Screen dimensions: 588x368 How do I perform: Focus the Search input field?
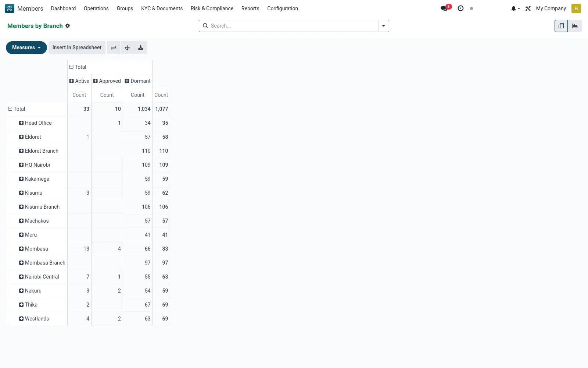pos(293,26)
